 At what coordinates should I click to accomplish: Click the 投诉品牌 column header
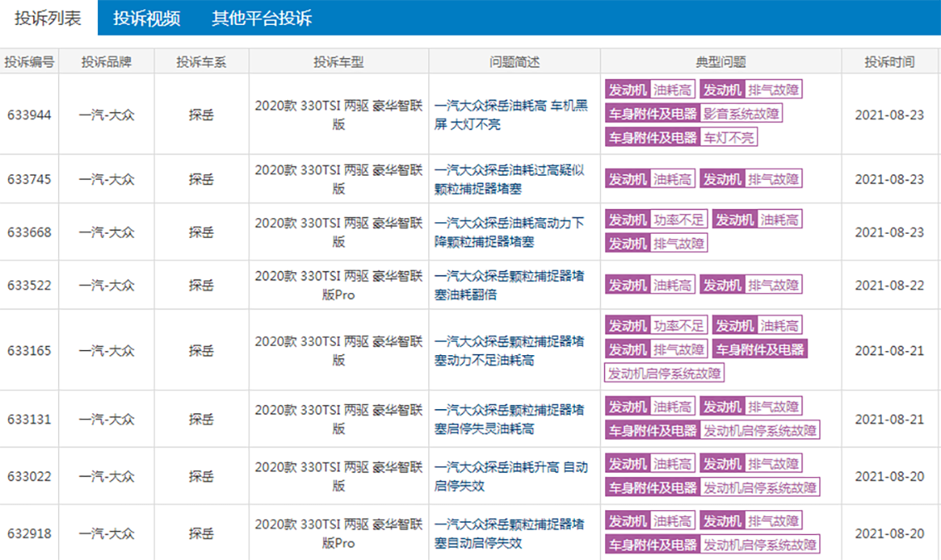pyautogui.click(x=106, y=62)
